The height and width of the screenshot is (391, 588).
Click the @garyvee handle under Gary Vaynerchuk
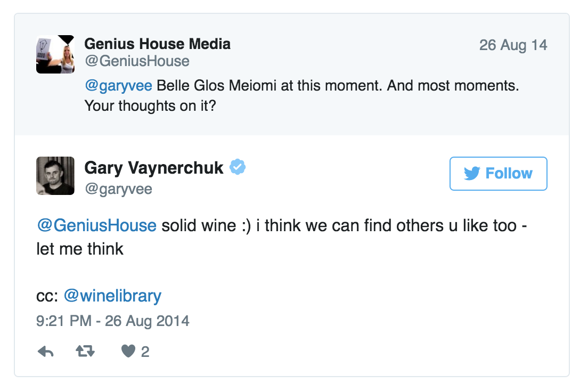click(x=118, y=188)
